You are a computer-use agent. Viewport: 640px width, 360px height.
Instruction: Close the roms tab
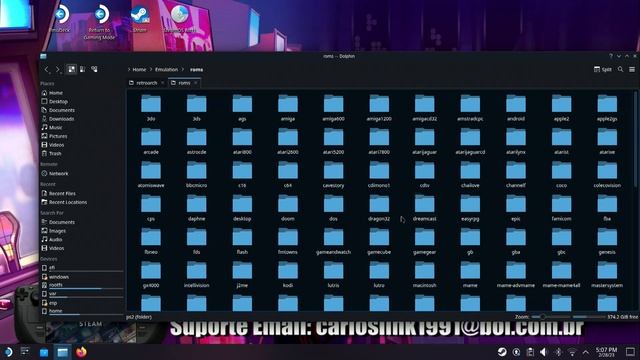coord(196,83)
